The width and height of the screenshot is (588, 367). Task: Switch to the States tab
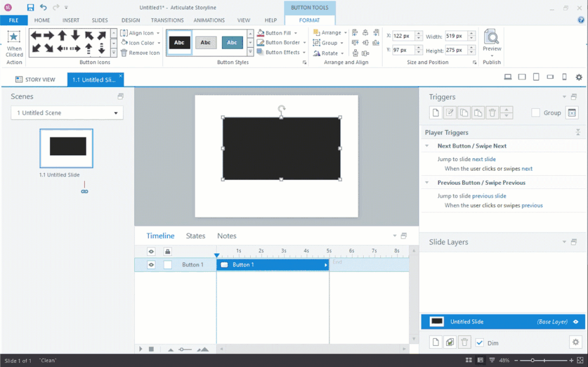click(195, 236)
